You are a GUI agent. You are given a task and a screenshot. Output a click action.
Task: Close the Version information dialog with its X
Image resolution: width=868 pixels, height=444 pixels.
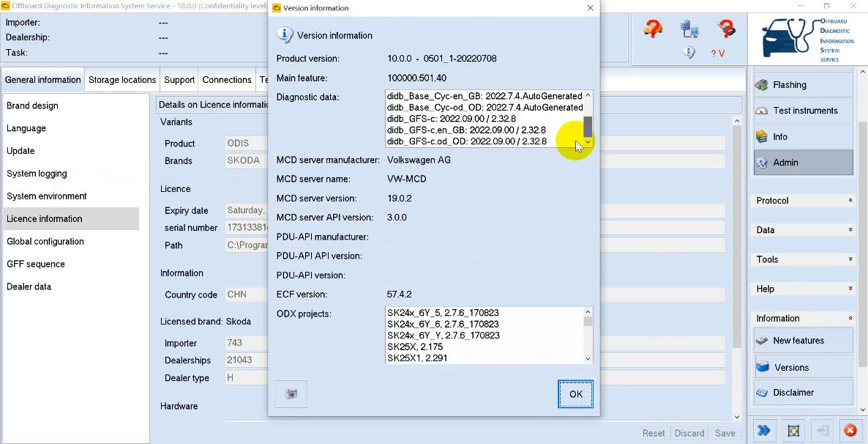tap(590, 8)
